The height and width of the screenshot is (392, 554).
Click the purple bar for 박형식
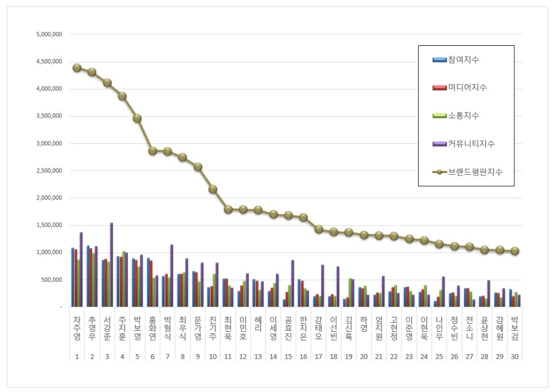coord(171,276)
